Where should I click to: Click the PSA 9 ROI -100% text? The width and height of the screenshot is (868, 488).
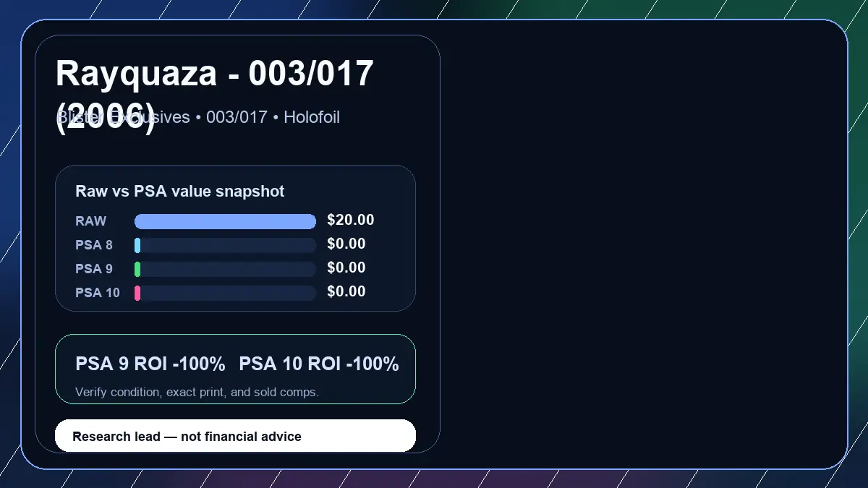click(150, 364)
